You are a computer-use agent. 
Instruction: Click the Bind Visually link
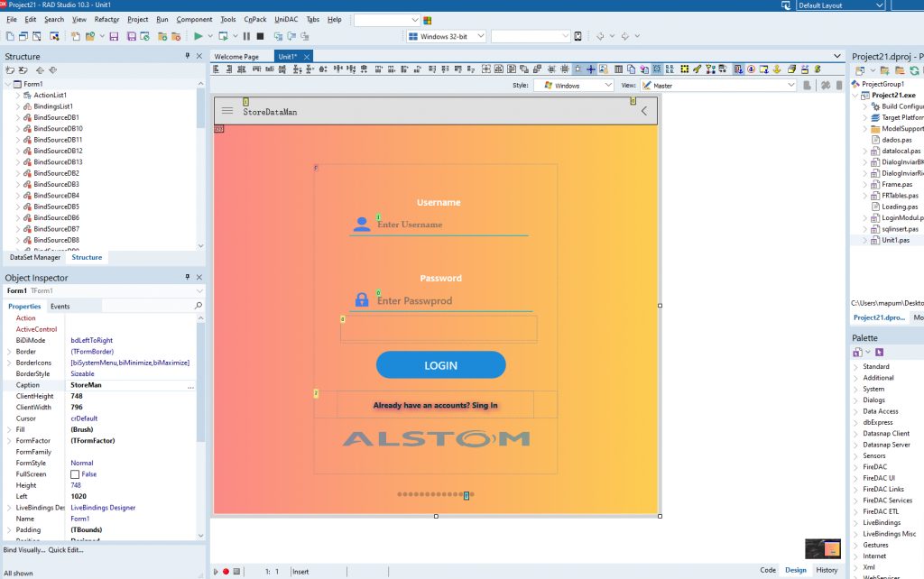(x=24, y=550)
